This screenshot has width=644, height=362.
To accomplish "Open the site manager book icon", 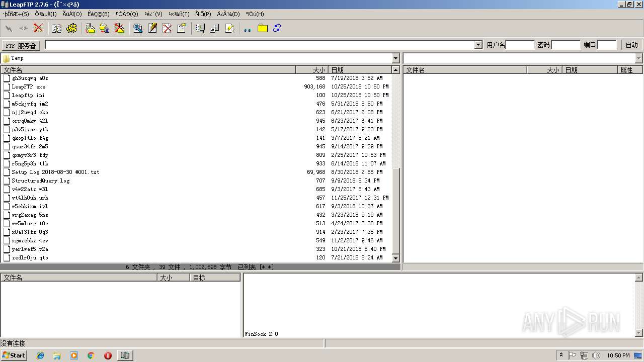I will (57, 29).
